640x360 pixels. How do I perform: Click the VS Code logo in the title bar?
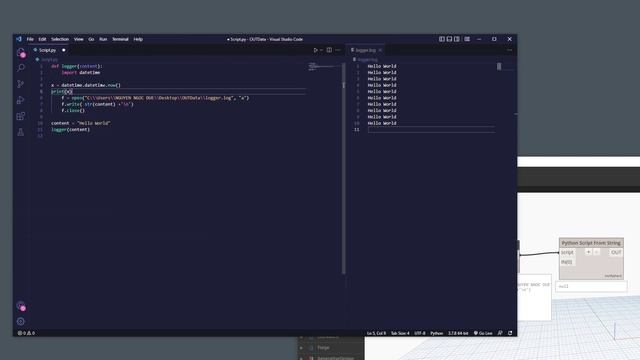tap(19, 39)
